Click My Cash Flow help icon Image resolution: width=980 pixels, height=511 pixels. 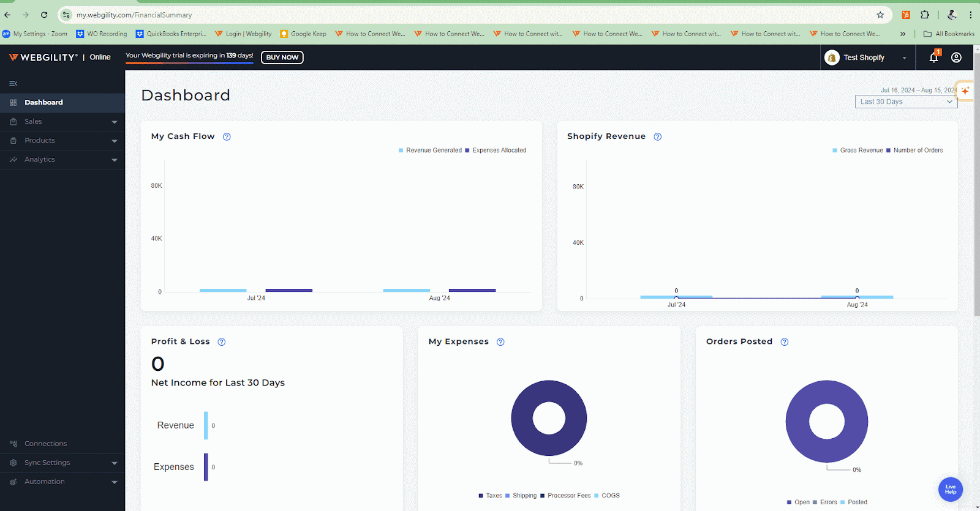(227, 136)
